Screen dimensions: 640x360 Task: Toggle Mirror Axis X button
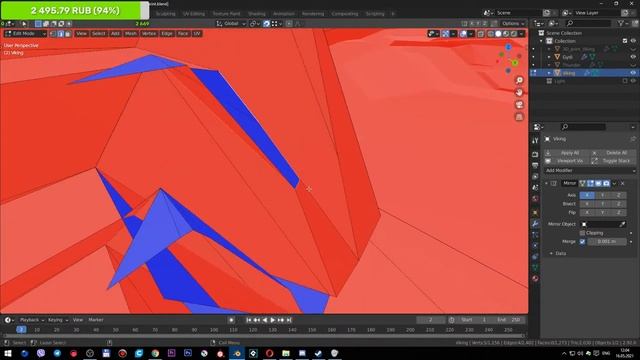click(x=587, y=196)
